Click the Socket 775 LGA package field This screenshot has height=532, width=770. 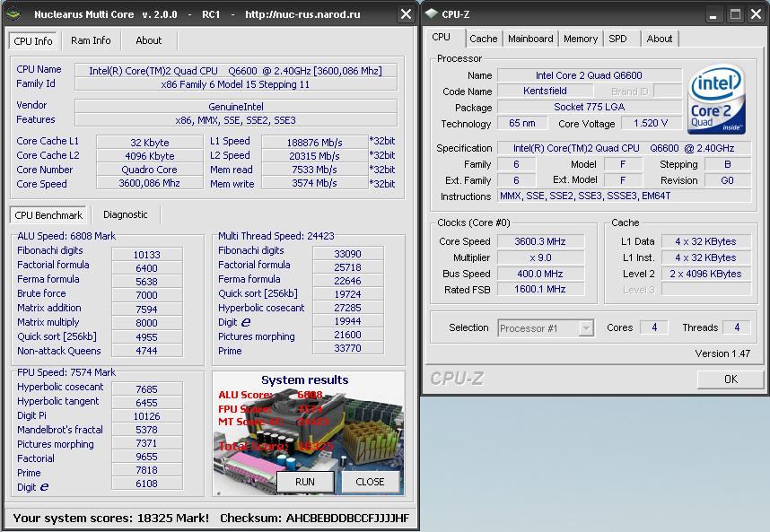pyautogui.click(x=590, y=107)
